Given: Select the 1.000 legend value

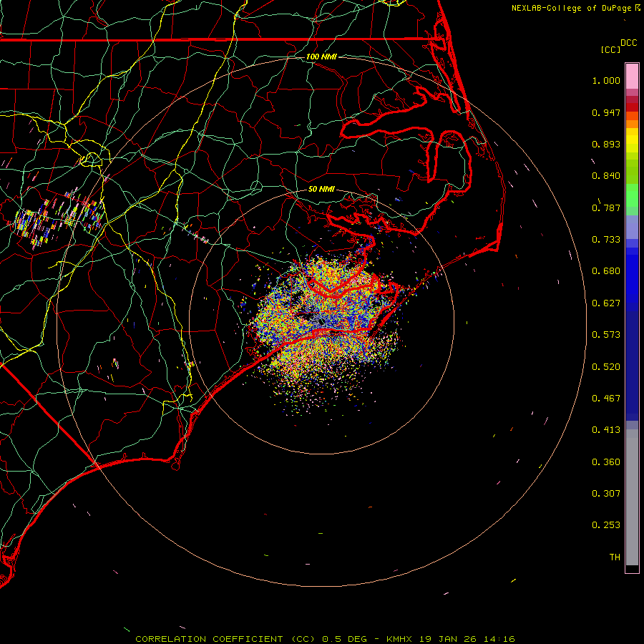Looking at the screenshot, I should click(606, 80).
